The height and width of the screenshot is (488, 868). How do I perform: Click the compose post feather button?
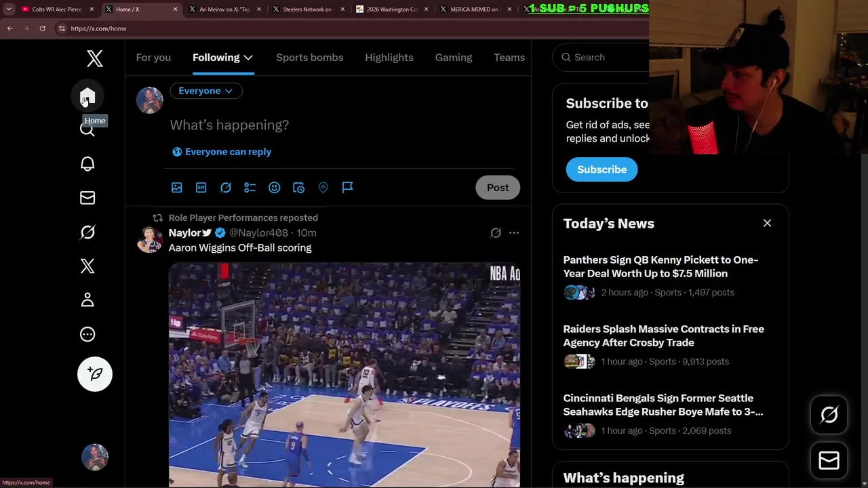click(x=95, y=374)
